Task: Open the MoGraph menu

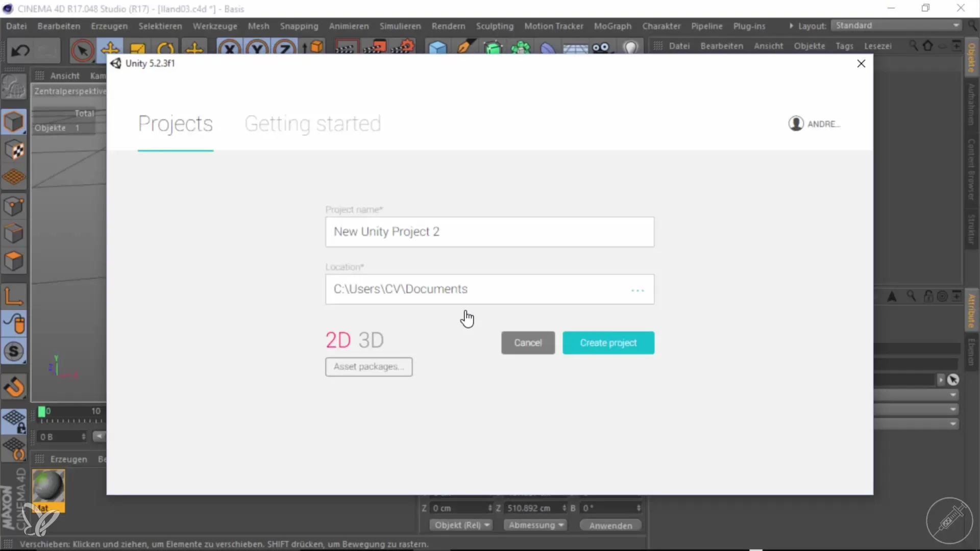Action: (x=612, y=26)
